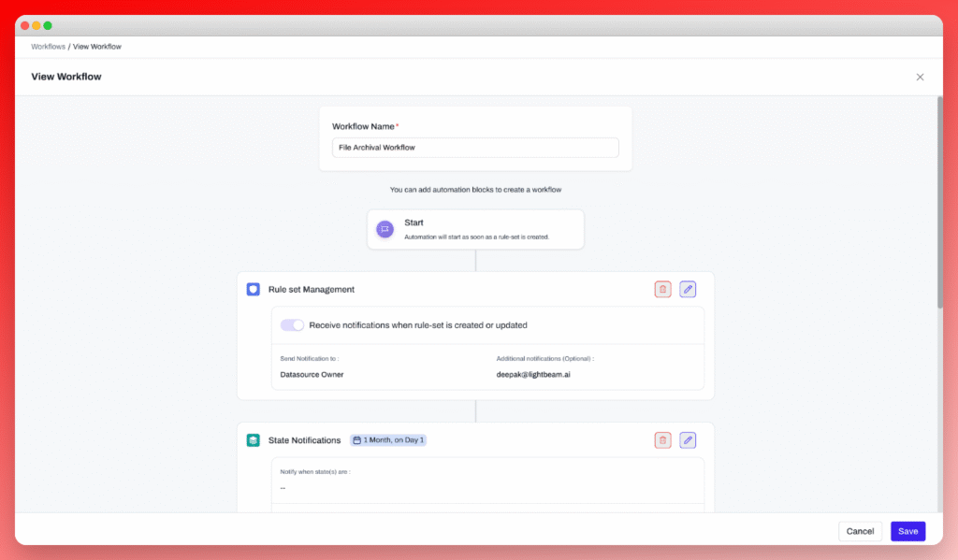Toggle rule-set notification switch off

292,325
